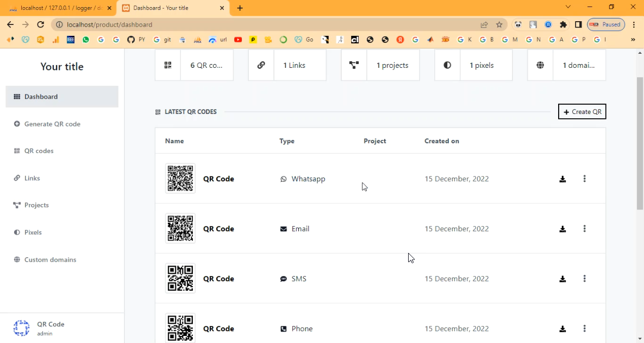Click the Links stat chain icon
Image resolution: width=644 pixels, height=343 pixels.
[x=261, y=65]
